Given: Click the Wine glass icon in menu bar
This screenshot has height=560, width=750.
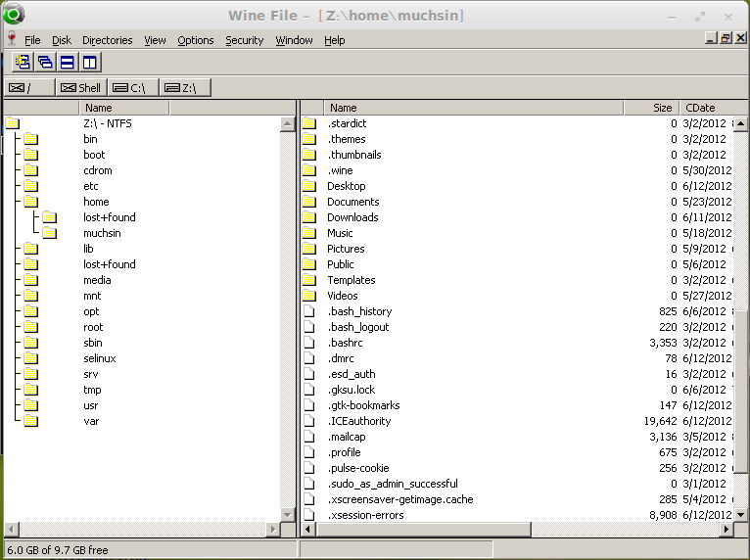Looking at the screenshot, I should pyautogui.click(x=12, y=39).
